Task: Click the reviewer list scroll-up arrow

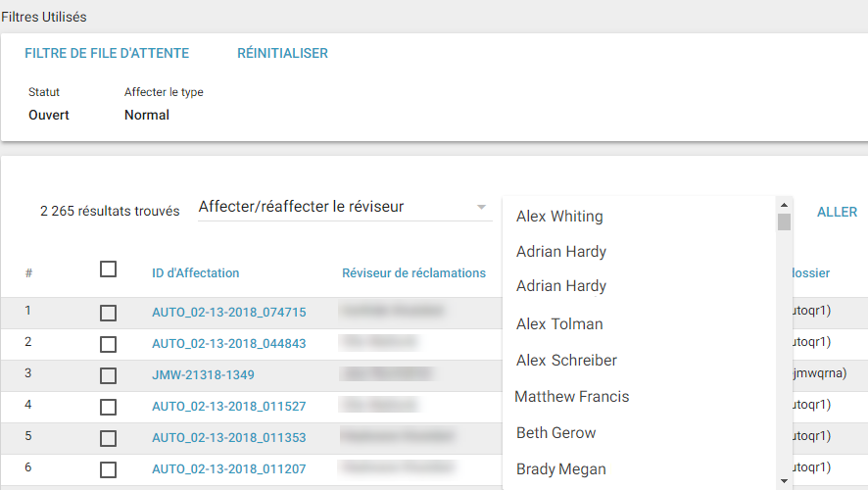Action: point(784,204)
